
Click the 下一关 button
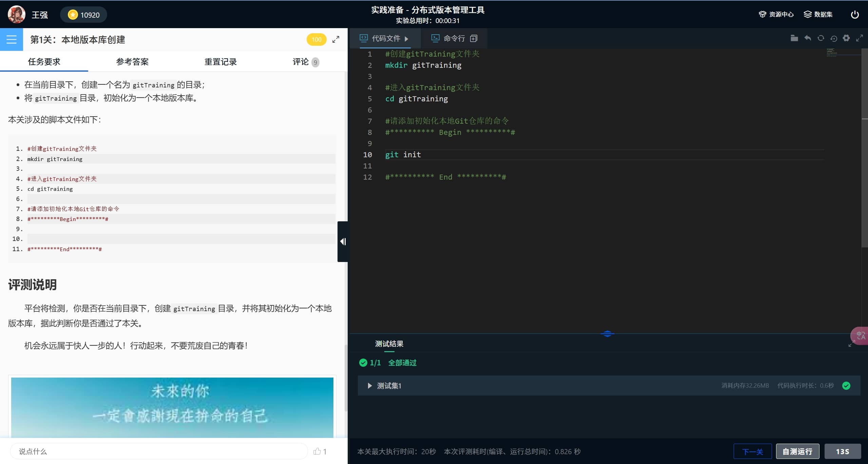pos(752,451)
